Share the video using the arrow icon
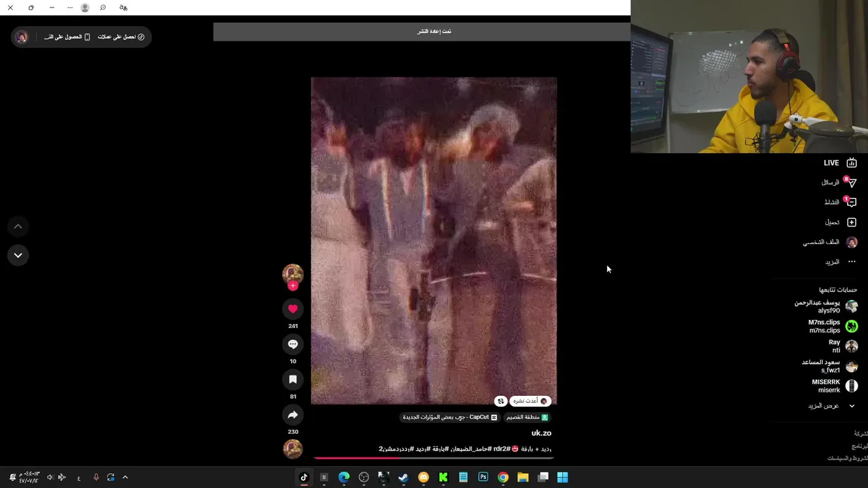 pyautogui.click(x=293, y=415)
